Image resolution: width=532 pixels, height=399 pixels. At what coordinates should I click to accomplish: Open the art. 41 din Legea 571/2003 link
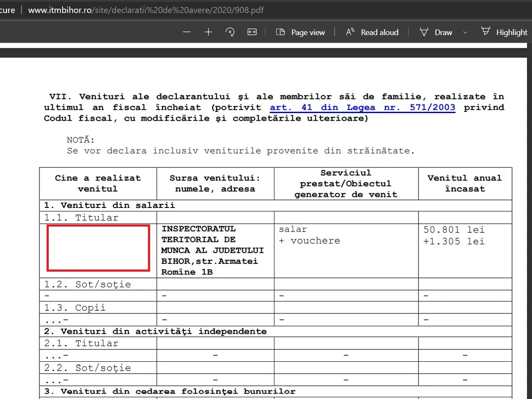[x=362, y=107]
